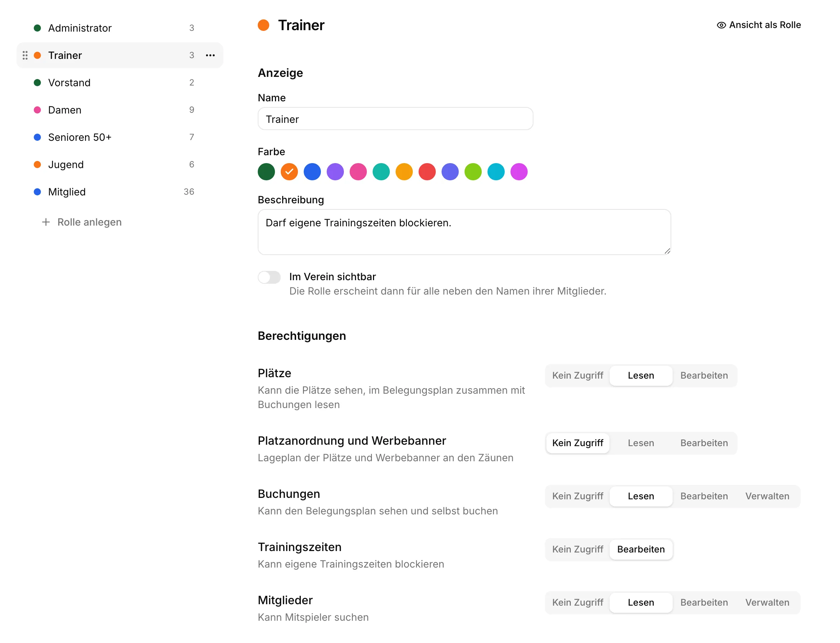Pick the amber yellow color swatch
840x643 pixels.
click(x=404, y=171)
